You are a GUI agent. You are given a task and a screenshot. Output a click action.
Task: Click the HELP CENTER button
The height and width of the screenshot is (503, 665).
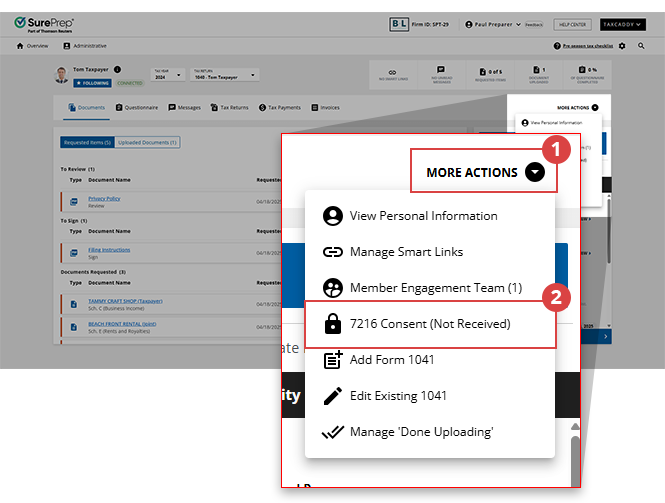[x=570, y=24]
